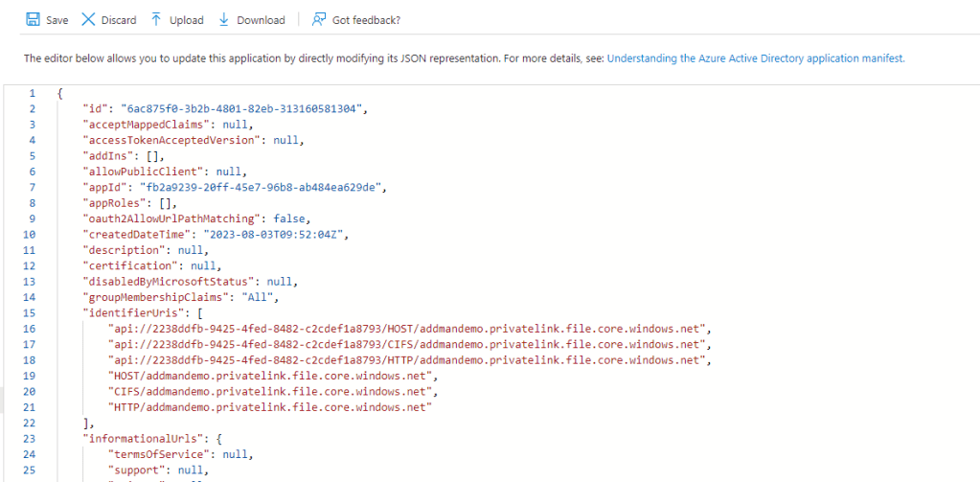
Task: Open the Got feedback? option
Action: tap(365, 20)
